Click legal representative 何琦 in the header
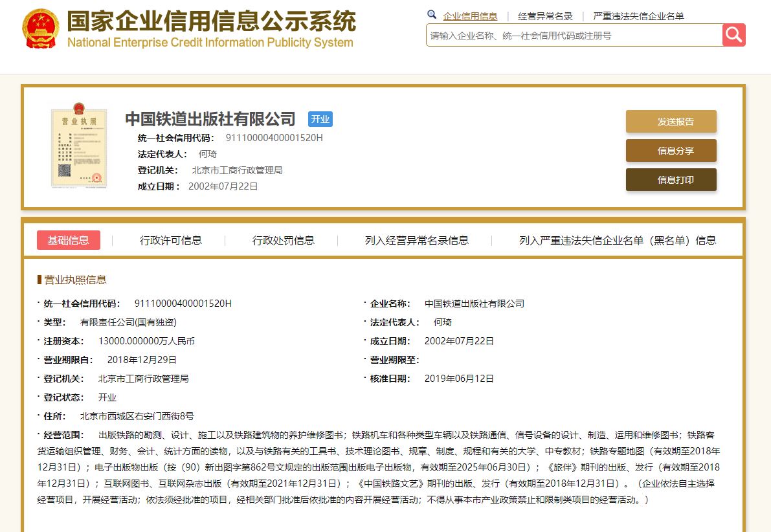771x532 pixels. click(x=208, y=154)
